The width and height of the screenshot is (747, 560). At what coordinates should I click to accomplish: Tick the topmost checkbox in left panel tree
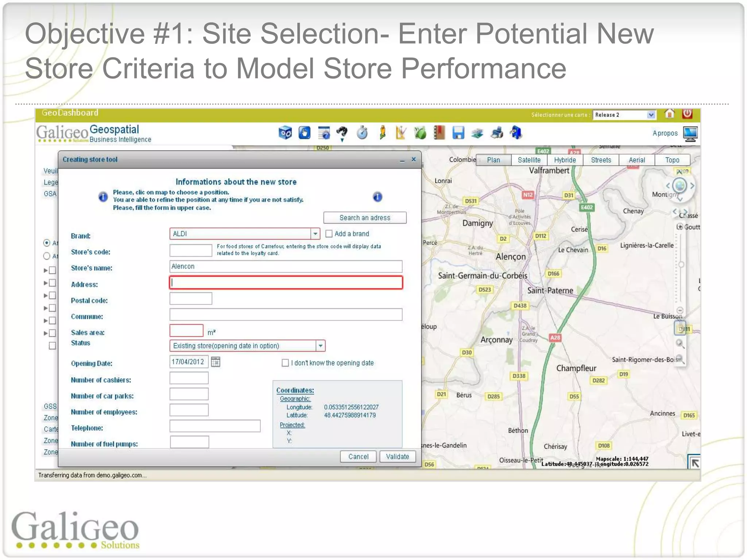(x=53, y=270)
